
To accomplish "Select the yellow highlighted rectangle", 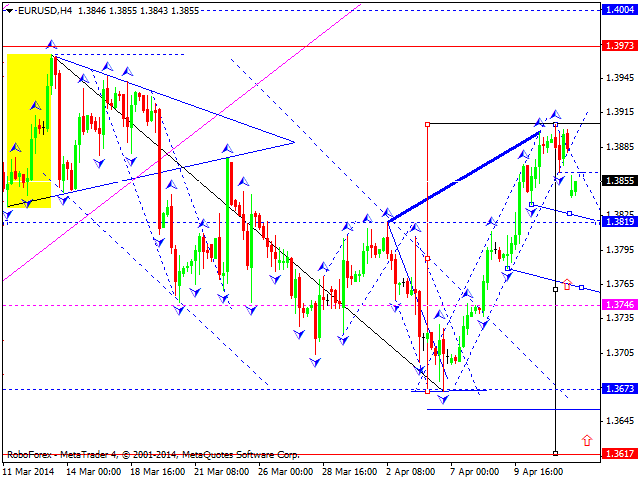I will pos(30,130).
